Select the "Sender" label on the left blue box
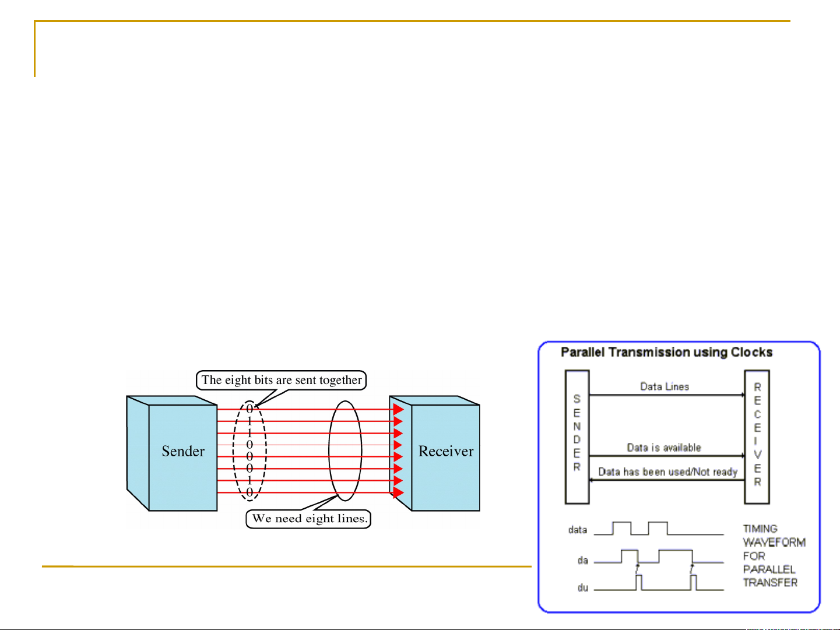 tap(183, 451)
